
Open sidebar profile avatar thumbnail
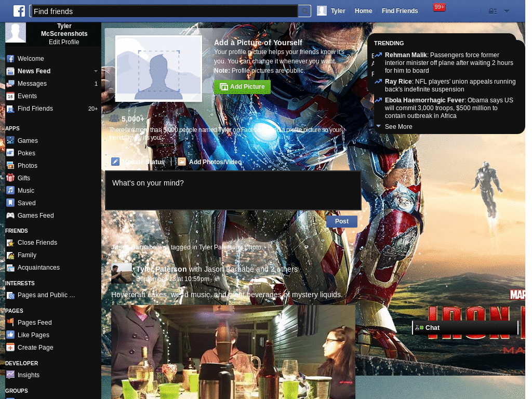(x=16, y=33)
